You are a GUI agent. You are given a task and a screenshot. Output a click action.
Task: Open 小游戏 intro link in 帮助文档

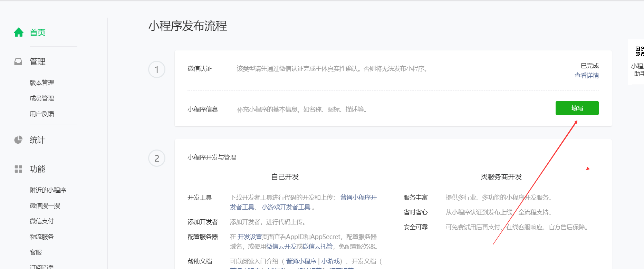click(x=330, y=261)
